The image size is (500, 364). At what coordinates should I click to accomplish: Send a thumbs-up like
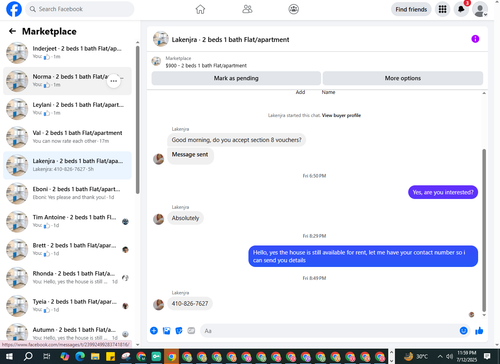pos(479,331)
